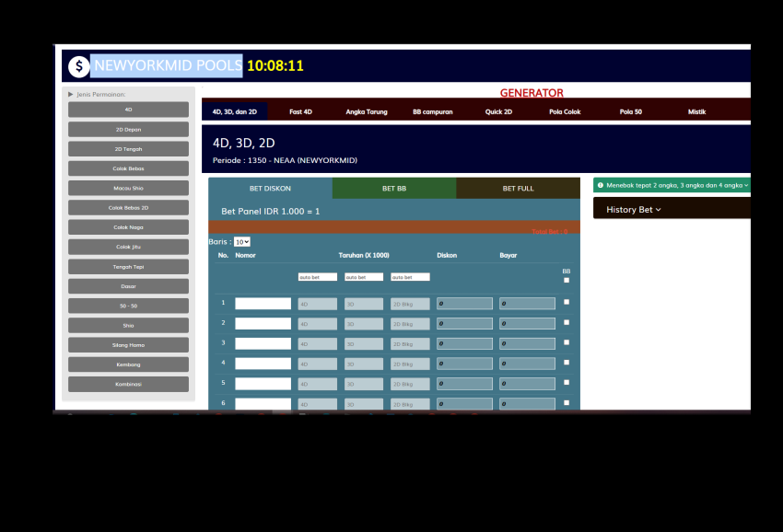783x532 pixels.
Task: Enable the BB checkbox on row 3
Action: [x=567, y=342]
